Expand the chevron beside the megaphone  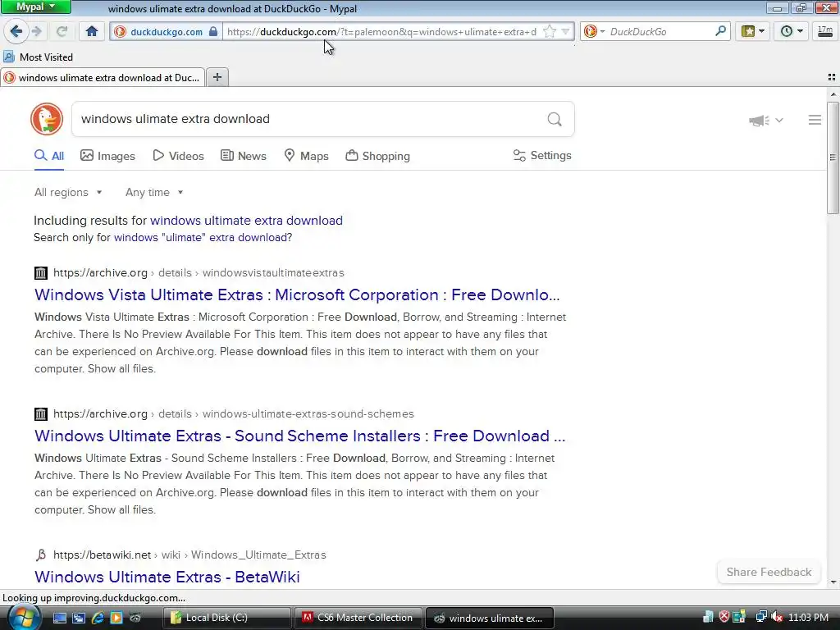pyautogui.click(x=779, y=121)
